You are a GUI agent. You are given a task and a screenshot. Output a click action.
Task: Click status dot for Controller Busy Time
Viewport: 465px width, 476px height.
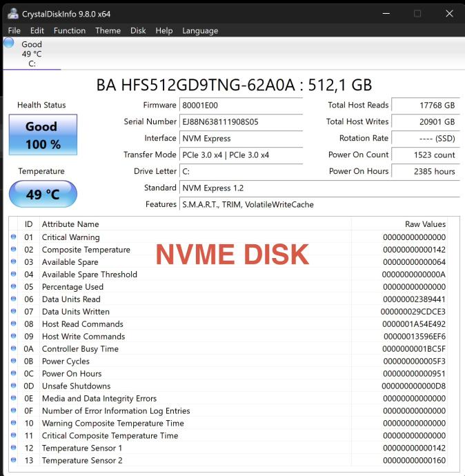13,348
